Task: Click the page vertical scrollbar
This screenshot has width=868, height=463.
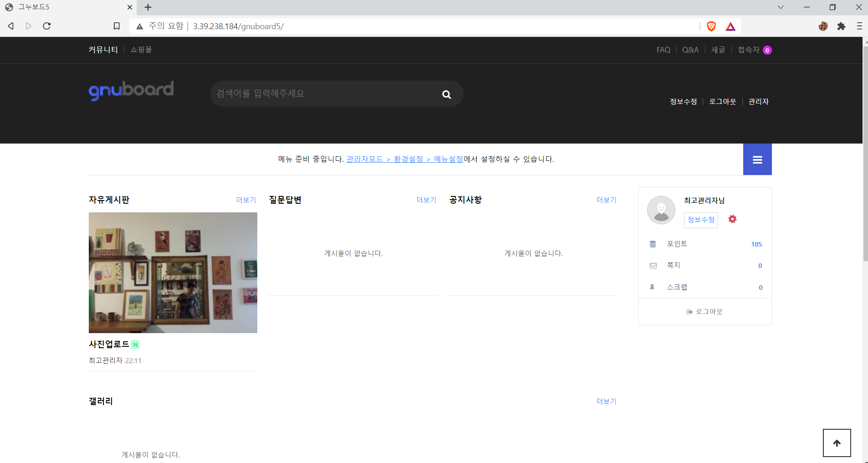Action: pos(865,154)
